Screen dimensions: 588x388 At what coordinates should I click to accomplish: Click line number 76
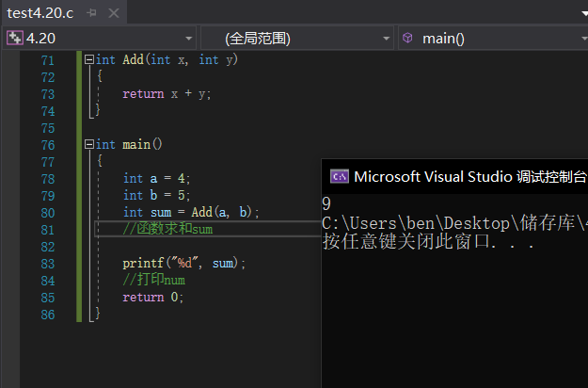point(48,145)
